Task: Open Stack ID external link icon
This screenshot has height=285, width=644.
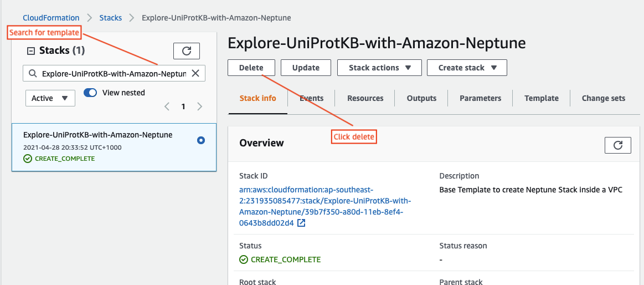Action: pos(301,223)
